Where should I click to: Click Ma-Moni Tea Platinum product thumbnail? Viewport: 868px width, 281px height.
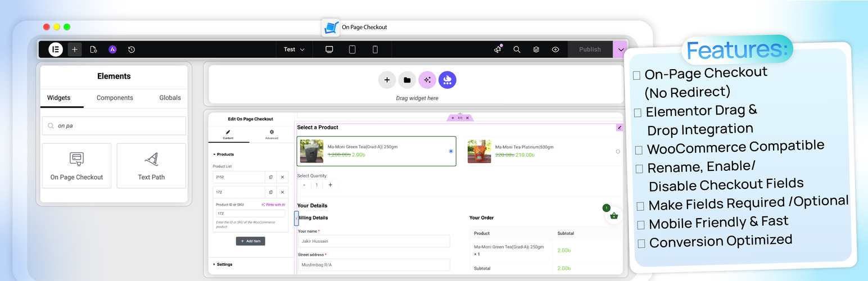tap(479, 151)
